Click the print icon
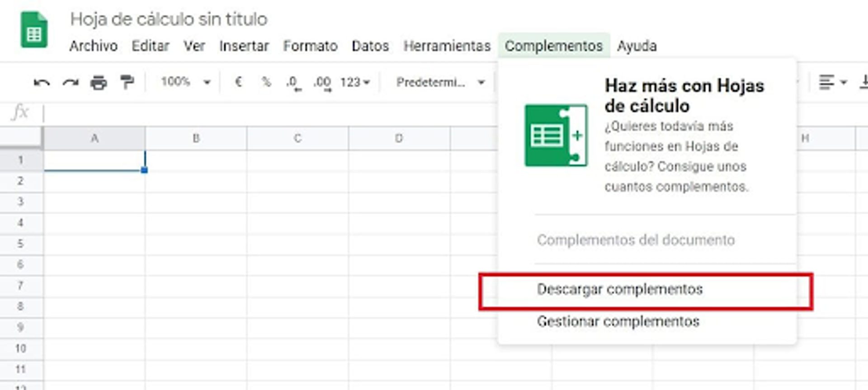Screen dimensions: 868x390 [99, 83]
